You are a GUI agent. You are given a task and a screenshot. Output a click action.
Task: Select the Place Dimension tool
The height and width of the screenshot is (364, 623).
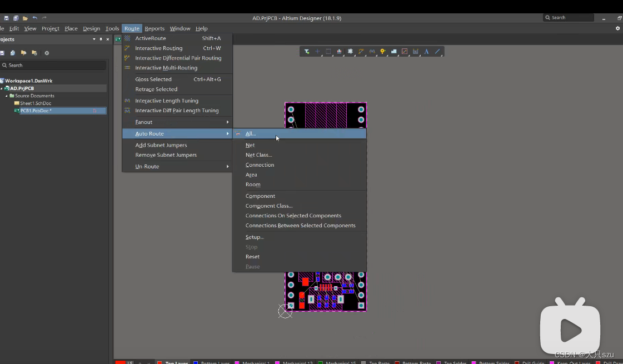(416, 51)
